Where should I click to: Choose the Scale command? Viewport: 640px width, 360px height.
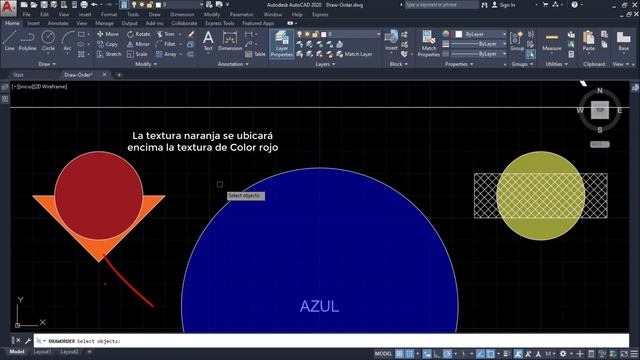pos(137,54)
